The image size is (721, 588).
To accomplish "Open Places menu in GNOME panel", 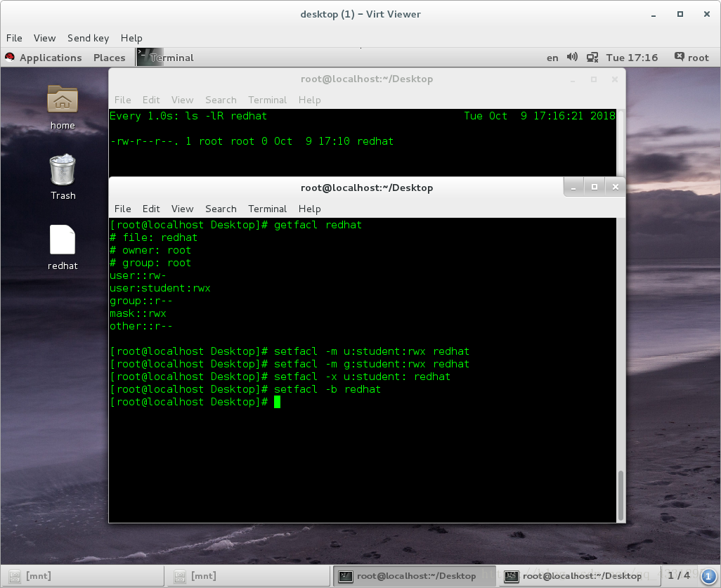I will (109, 58).
